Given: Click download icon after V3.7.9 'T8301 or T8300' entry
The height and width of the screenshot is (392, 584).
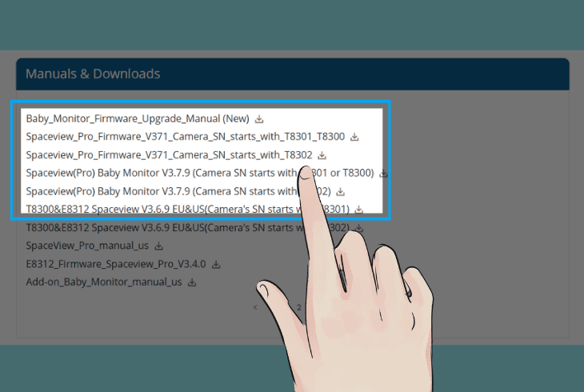Looking at the screenshot, I should point(384,174).
